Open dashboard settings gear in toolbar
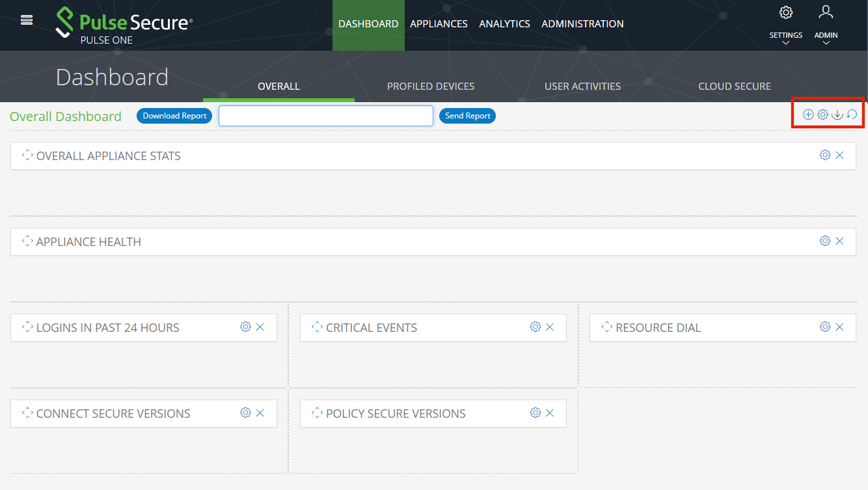Screen dimensions: 868x490 [x=822, y=115]
